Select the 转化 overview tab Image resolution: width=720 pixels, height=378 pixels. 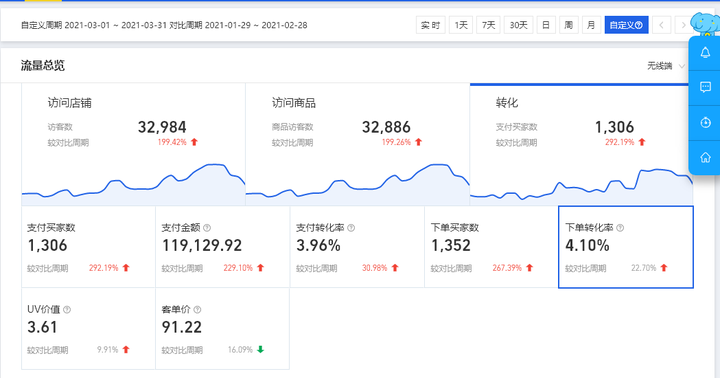581,144
